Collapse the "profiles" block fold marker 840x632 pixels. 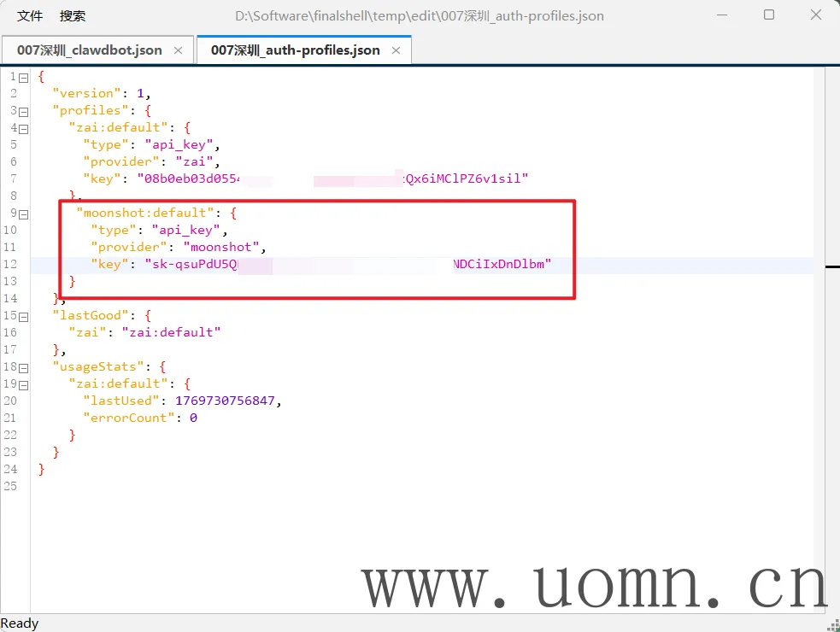(x=24, y=111)
